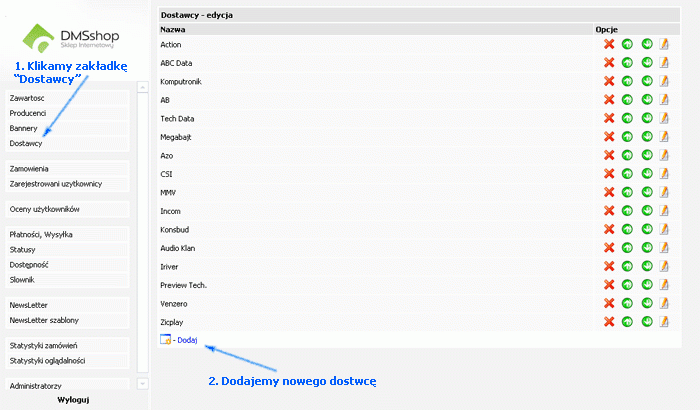Open Statystyki zamówień menu item

[67, 346]
